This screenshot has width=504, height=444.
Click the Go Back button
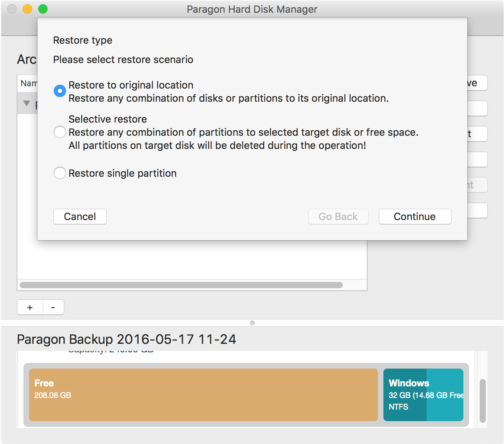click(338, 217)
